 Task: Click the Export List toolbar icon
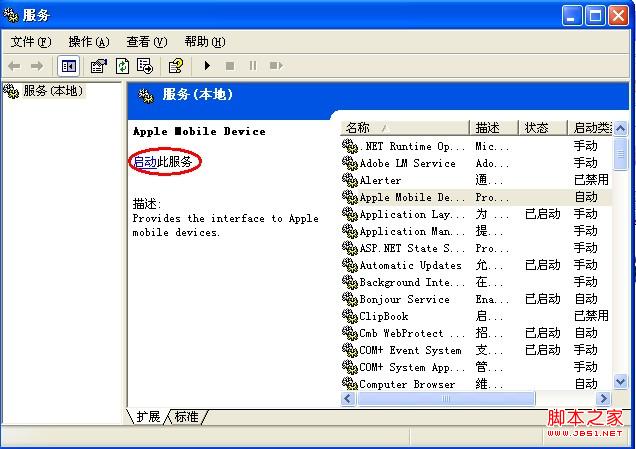(x=145, y=66)
